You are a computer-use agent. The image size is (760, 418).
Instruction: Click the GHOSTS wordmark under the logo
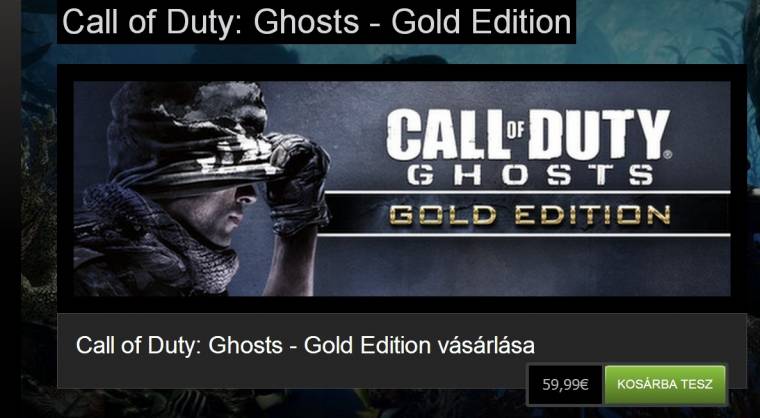pyautogui.click(x=530, y=175)
